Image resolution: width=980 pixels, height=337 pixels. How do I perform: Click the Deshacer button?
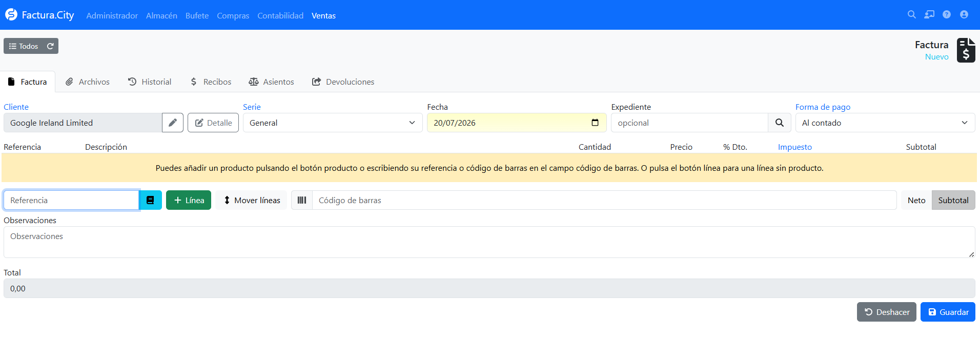[x=886, y=312]
